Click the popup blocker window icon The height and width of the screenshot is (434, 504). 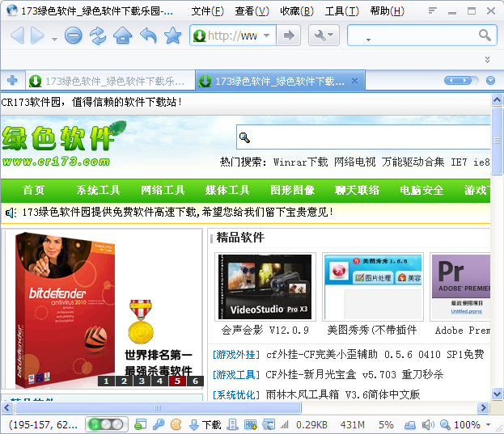point(140,424)
